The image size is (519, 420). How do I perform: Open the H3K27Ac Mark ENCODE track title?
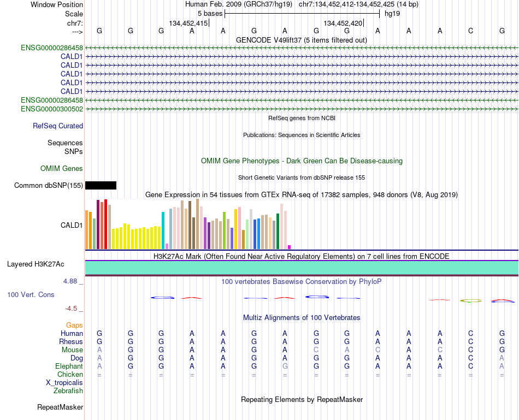[x=302, y=257]
